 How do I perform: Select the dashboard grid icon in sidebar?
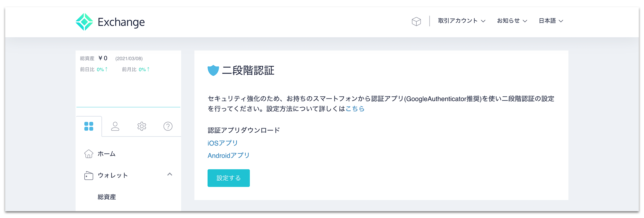click(x=89, y=126)
